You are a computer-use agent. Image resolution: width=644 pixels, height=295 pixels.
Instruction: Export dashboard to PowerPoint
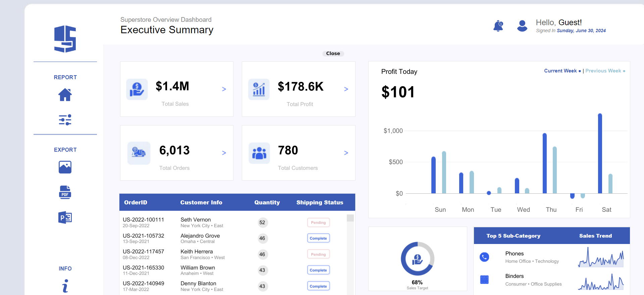coord(65,217)
